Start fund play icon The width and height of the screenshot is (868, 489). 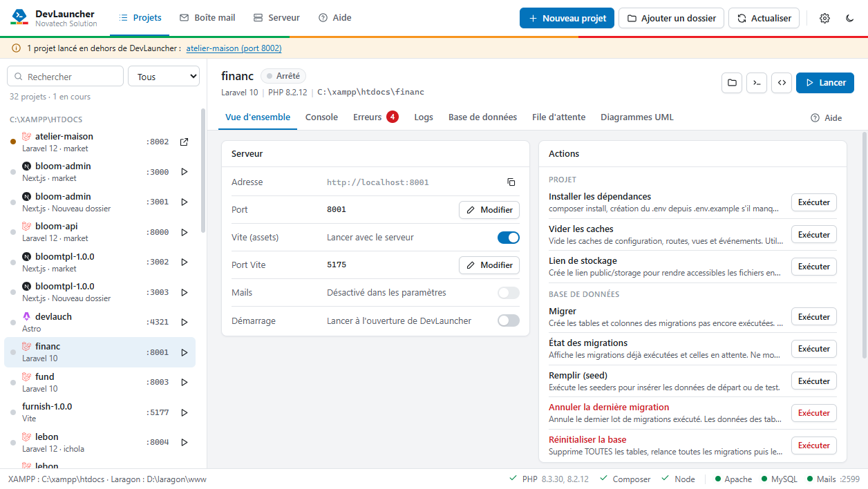tap(184, 382)
